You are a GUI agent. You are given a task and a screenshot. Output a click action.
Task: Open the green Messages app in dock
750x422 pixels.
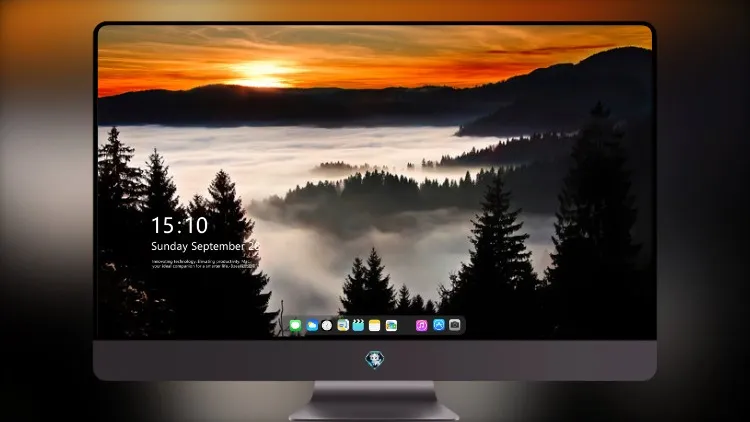click(x=296, y=325)
